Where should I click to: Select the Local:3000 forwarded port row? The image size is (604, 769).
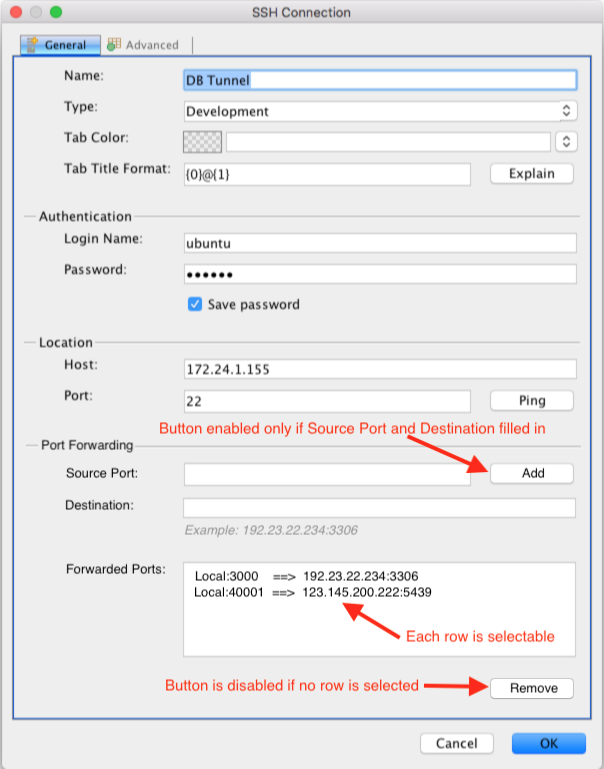tap(306, 576)
